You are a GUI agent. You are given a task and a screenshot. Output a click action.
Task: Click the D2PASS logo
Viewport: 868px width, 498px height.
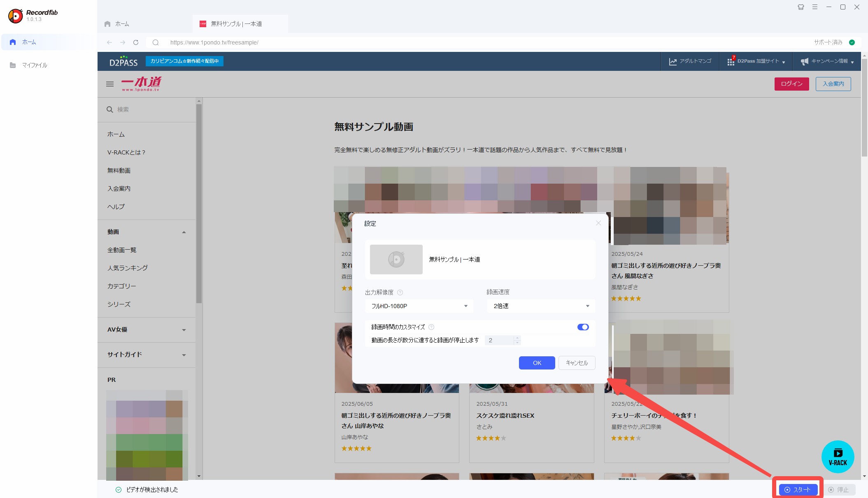[123, 61]
